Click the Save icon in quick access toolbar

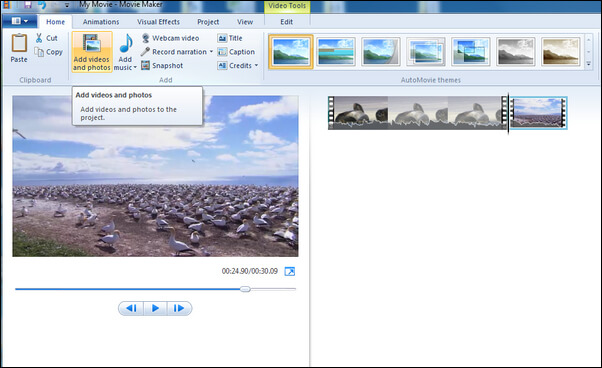pyautogui.click(x=28, y=5)
